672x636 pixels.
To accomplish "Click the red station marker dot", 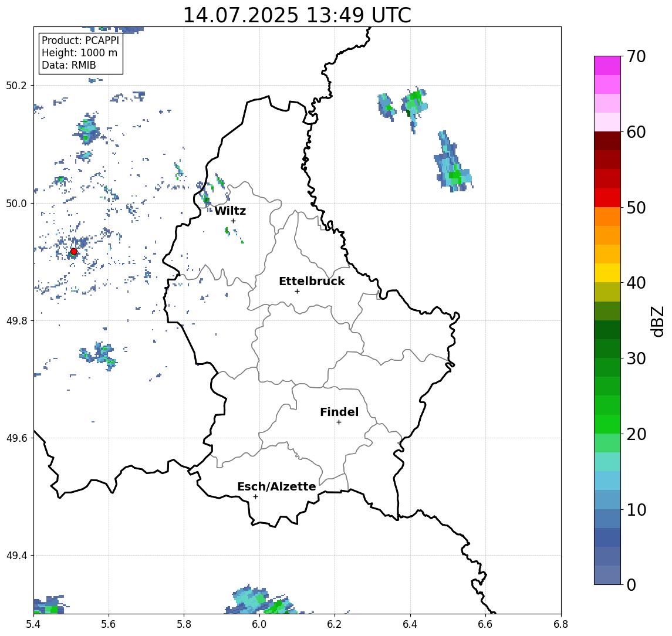I will [x=74, y=252].
